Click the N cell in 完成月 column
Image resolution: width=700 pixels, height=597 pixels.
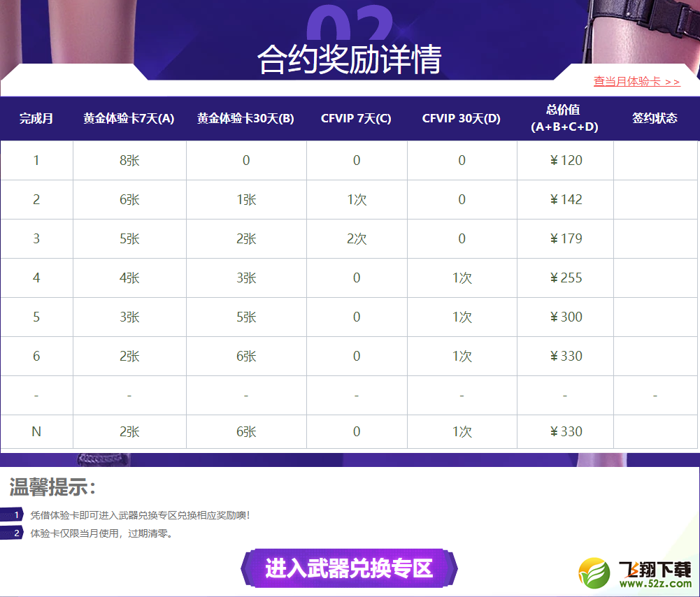point(36,431)
